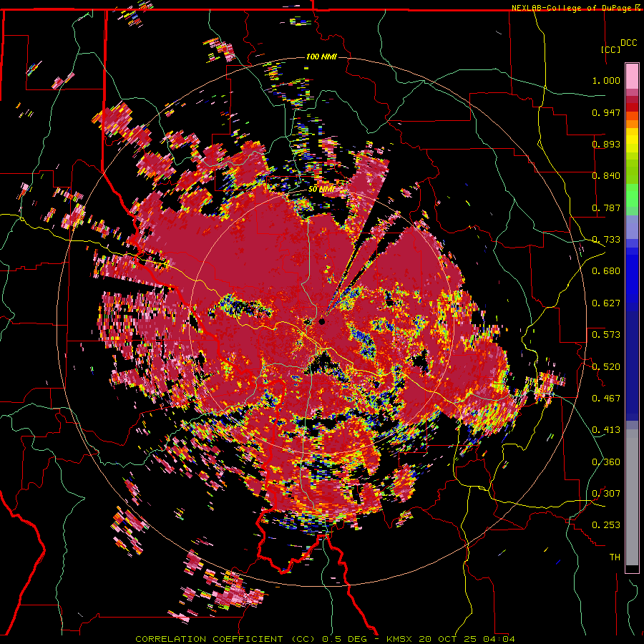Click the 0.520 legend value
Viewport: 644px width, 644px height.
pyautogui.click(x=606, y=367)
